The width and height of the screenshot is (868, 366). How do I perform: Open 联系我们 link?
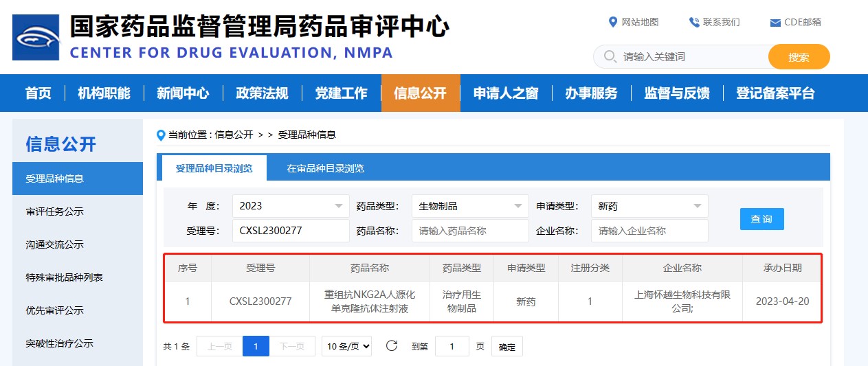pos(721,22)
